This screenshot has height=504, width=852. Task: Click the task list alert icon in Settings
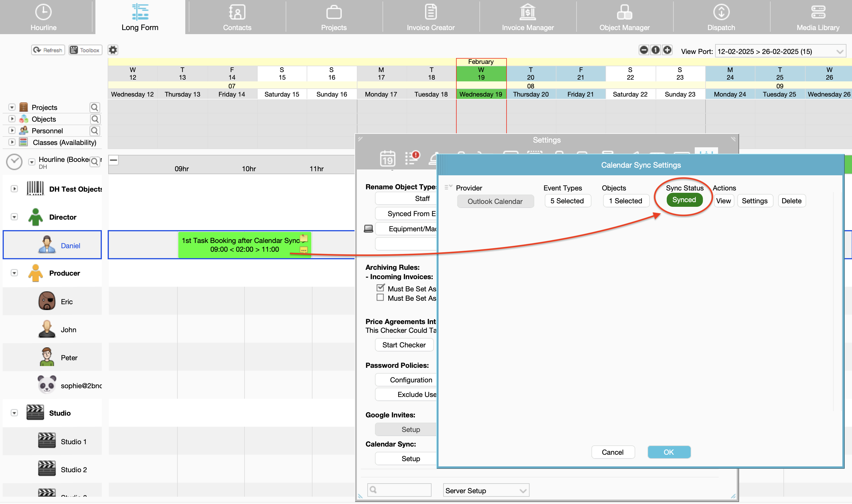(x=412, y=158)
